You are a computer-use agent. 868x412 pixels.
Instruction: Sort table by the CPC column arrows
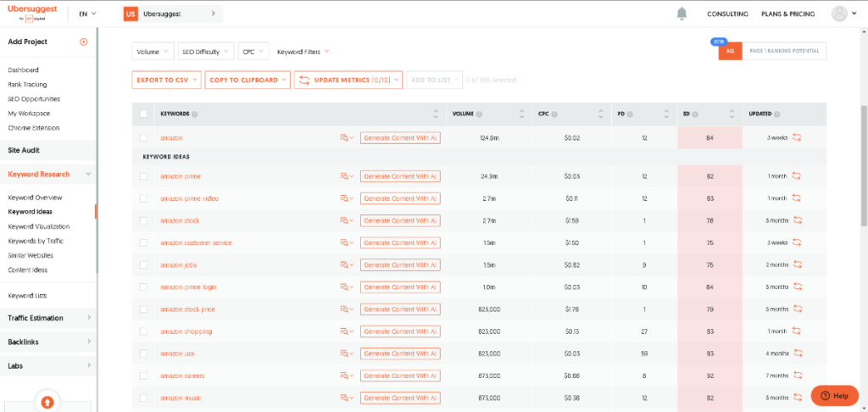601,114
